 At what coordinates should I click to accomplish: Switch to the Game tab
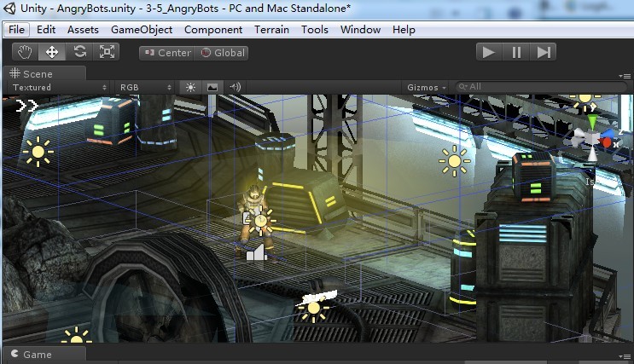pyautogui.click(x=44, y=355)
